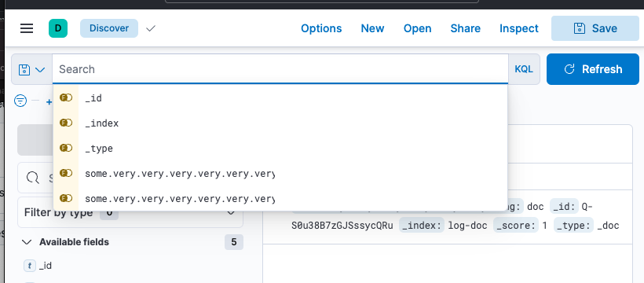
Task: Click the Save button
Action: [595, 28]
